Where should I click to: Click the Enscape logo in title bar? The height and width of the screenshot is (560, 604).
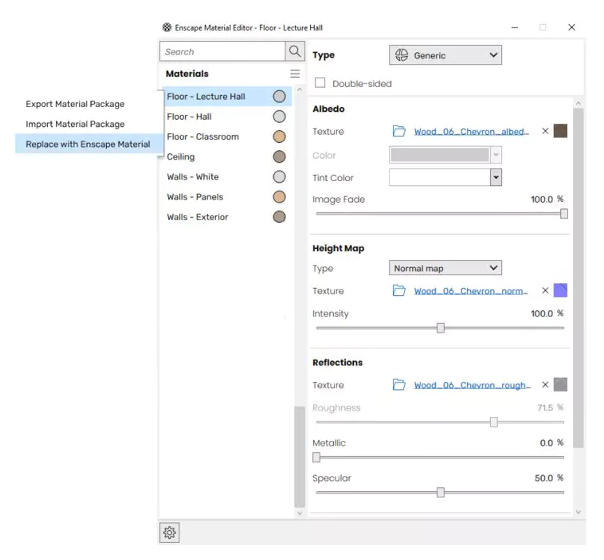[167, 27]
